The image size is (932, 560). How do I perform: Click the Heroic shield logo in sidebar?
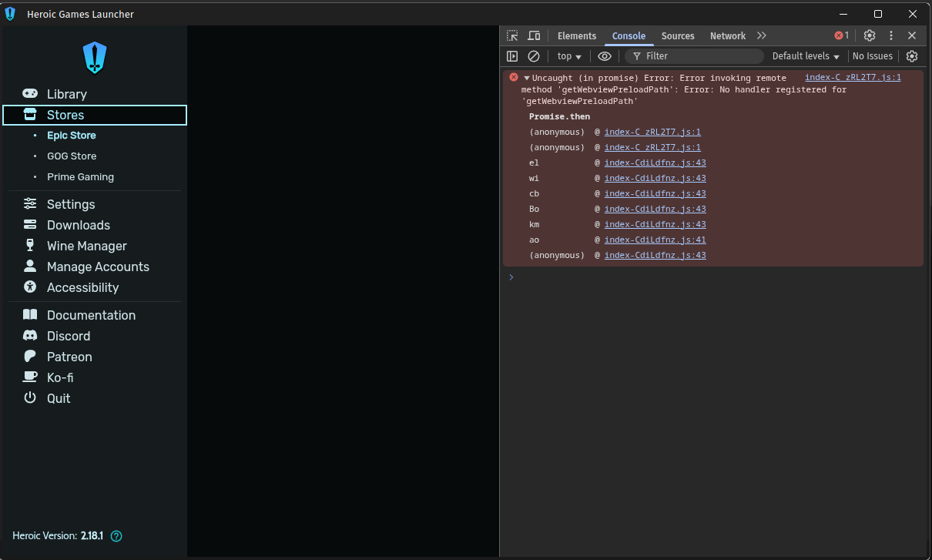point(94,58)
